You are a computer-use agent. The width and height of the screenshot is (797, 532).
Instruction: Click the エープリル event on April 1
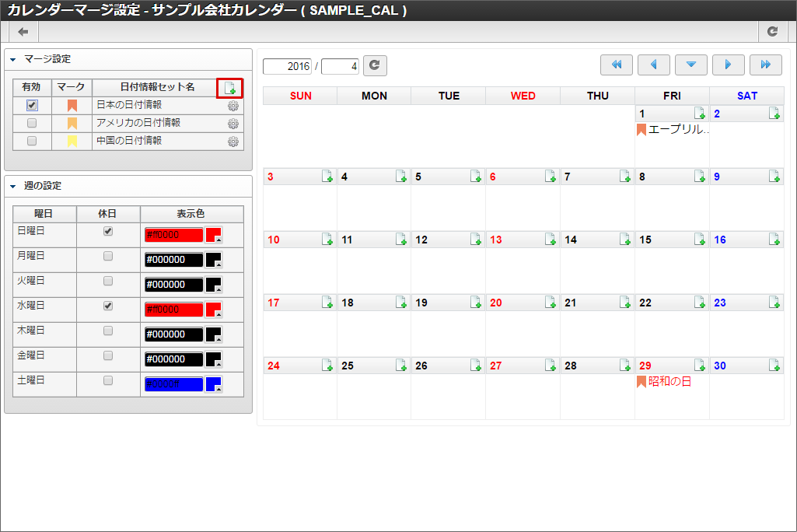677,129
